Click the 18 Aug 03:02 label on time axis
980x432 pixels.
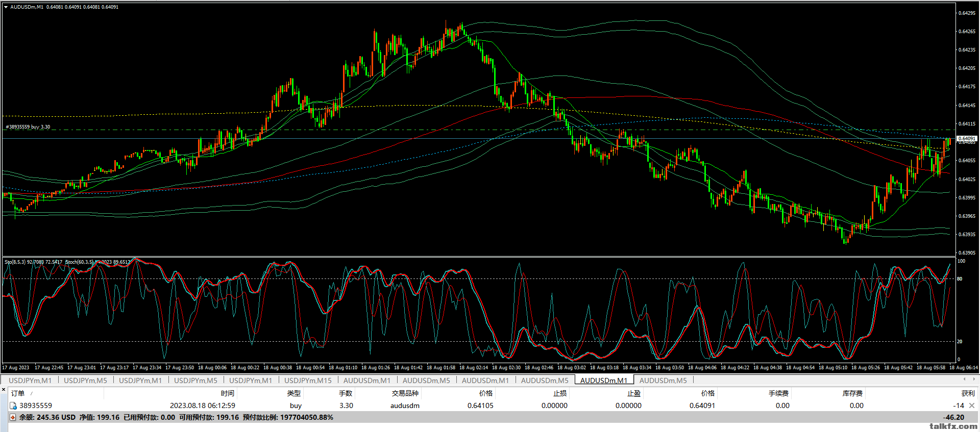(x=572, y=367)
